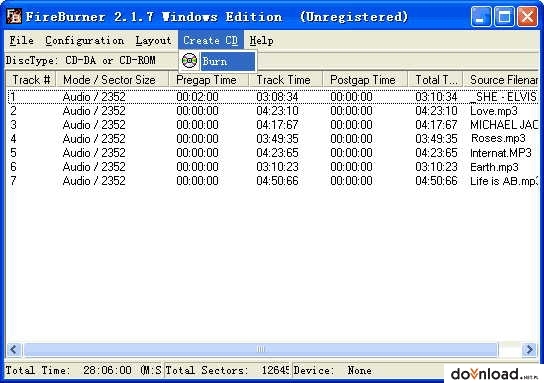Screen dimensions: 544x383
Task: Open the Help menu
Action: pos(261,41)
